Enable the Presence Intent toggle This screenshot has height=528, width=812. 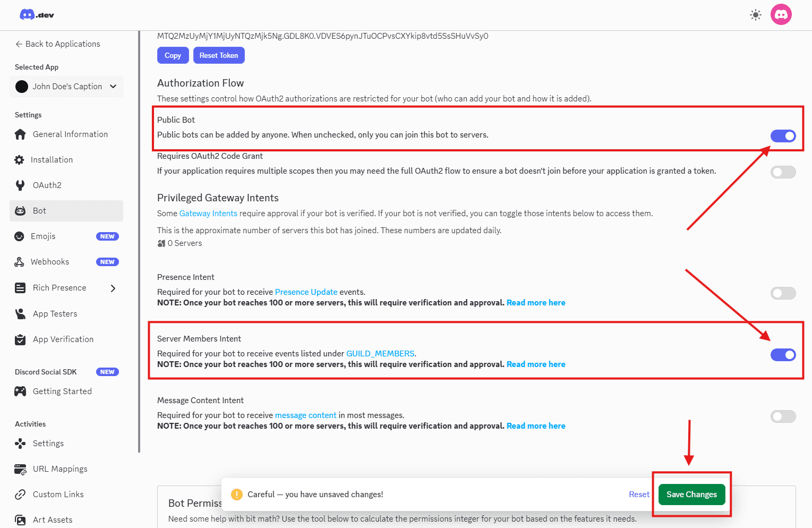[783, 293]
